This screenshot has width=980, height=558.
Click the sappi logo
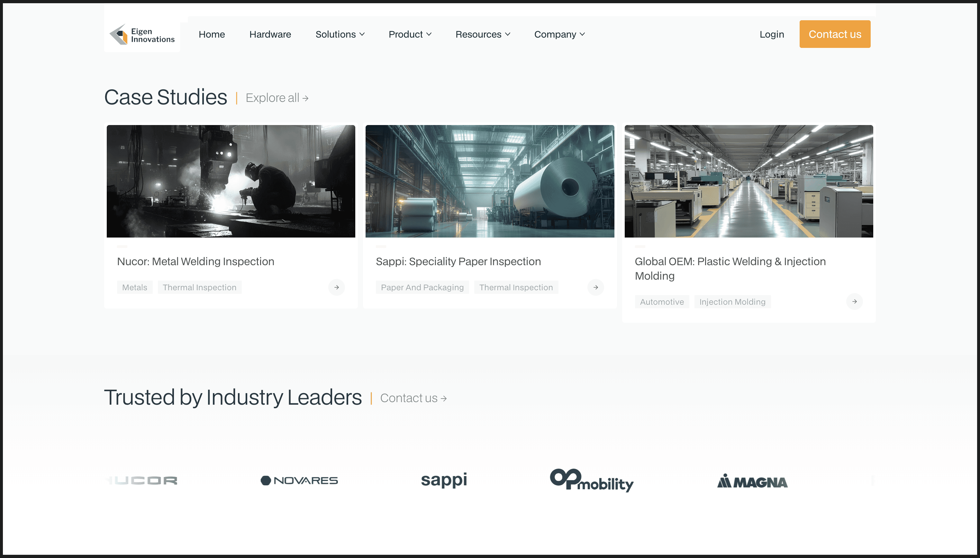tap(443, 480)
